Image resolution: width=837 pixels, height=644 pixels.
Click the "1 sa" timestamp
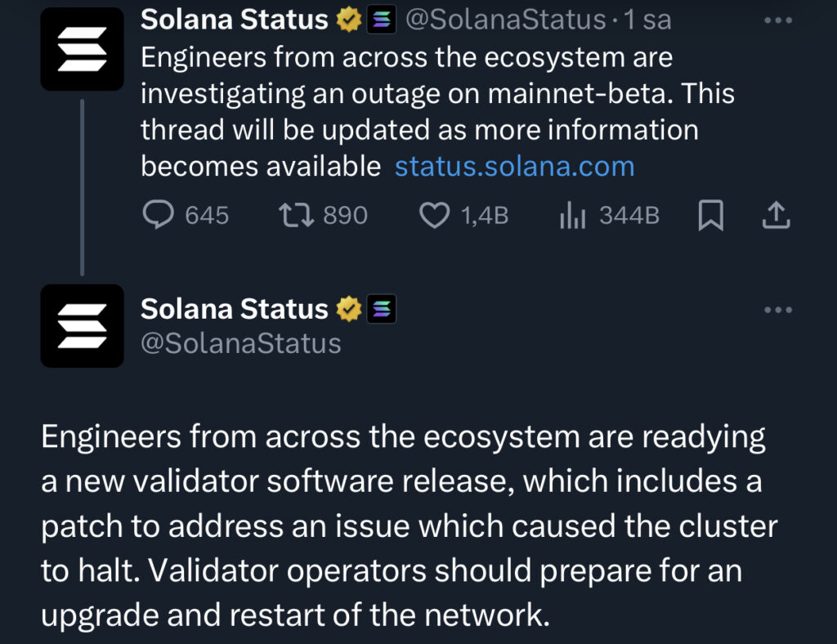647,20
